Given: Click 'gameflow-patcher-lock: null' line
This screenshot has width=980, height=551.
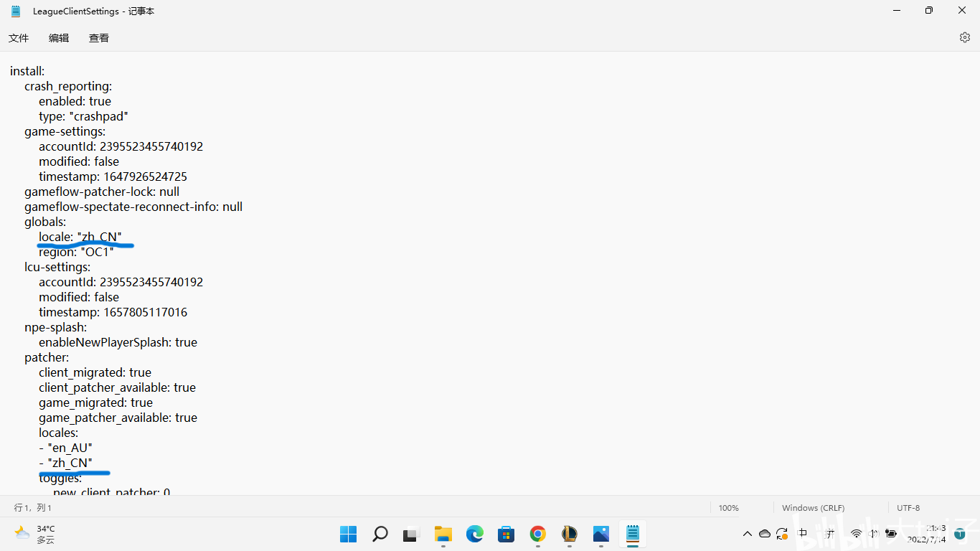Looking at the screenshot, I should [102, 192].
